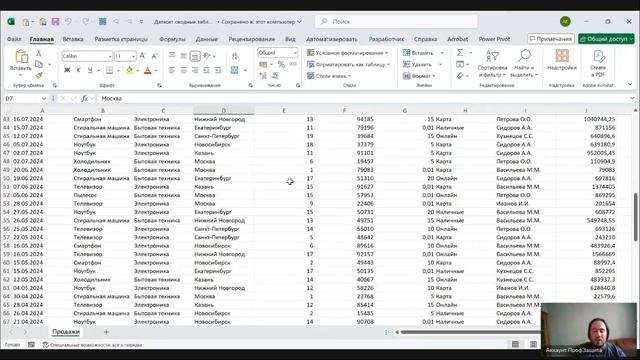Click Примечания comments button
640x360 pixels.
(551, 39)
